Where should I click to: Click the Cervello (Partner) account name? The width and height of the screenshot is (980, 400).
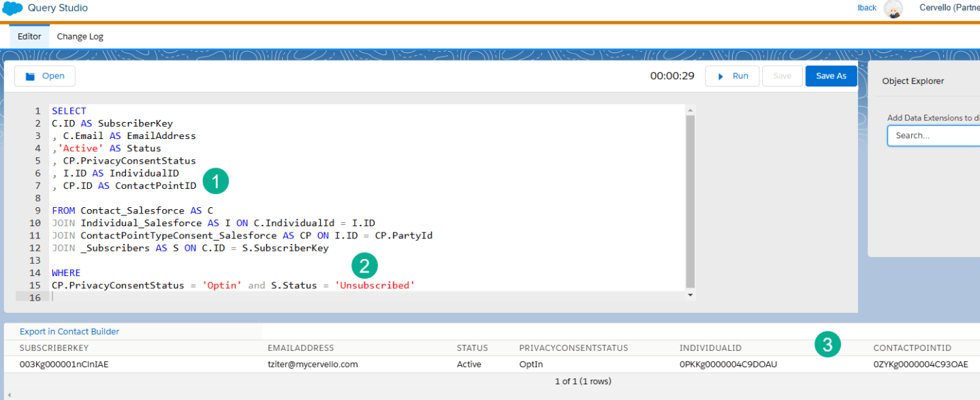tap(949, 7)
